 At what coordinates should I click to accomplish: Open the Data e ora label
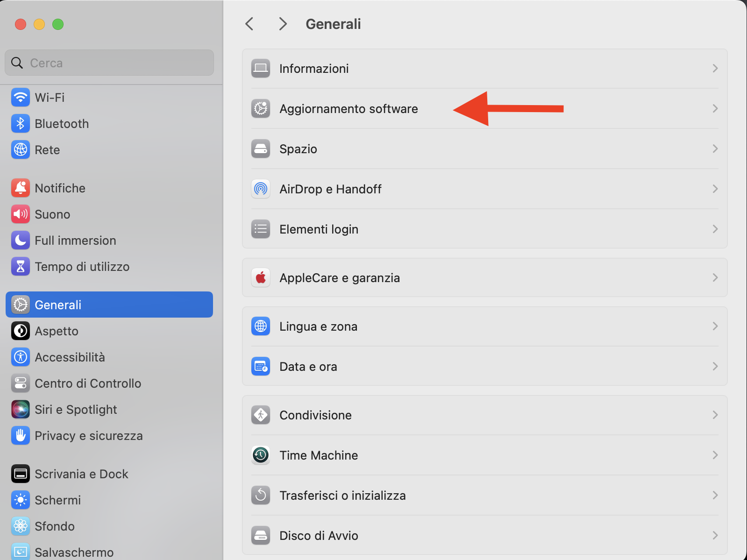click(x=308, y=367)
